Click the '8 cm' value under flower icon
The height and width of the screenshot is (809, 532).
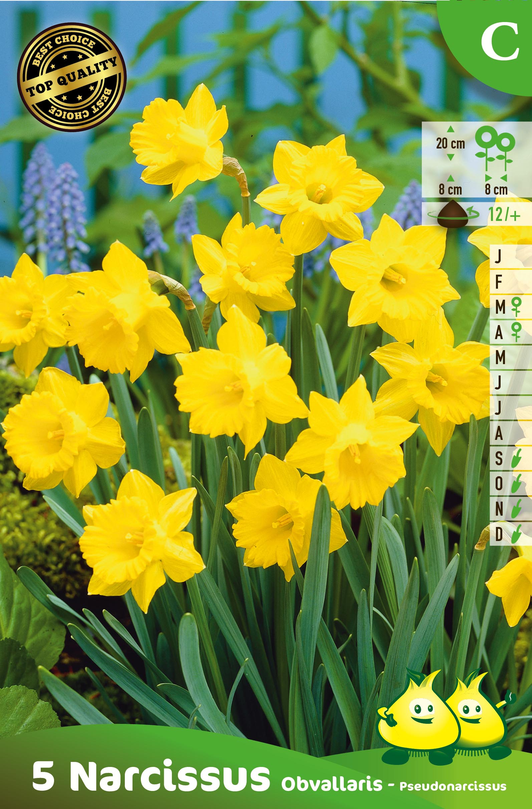point(496,190)
